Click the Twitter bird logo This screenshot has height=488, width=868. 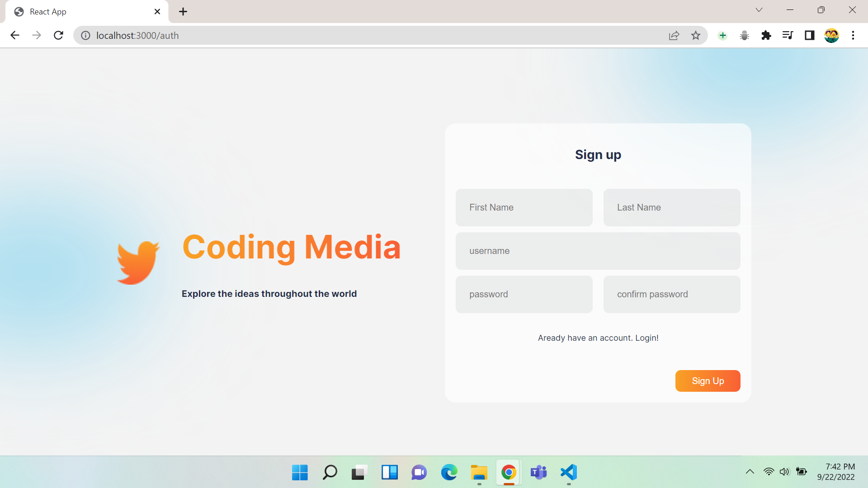138,261
